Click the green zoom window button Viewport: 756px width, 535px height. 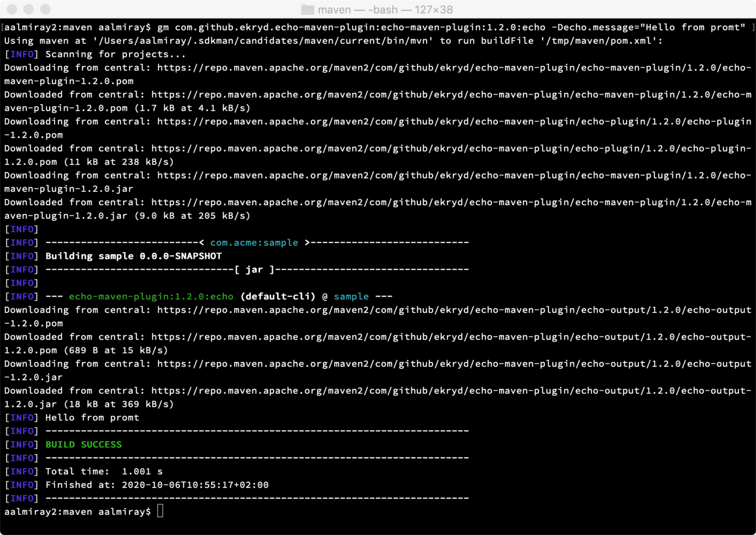45,9
